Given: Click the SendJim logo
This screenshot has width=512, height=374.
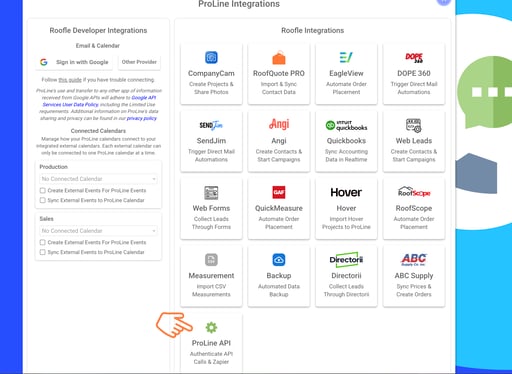Looking at the screenshot, I should tap(211, 125).
